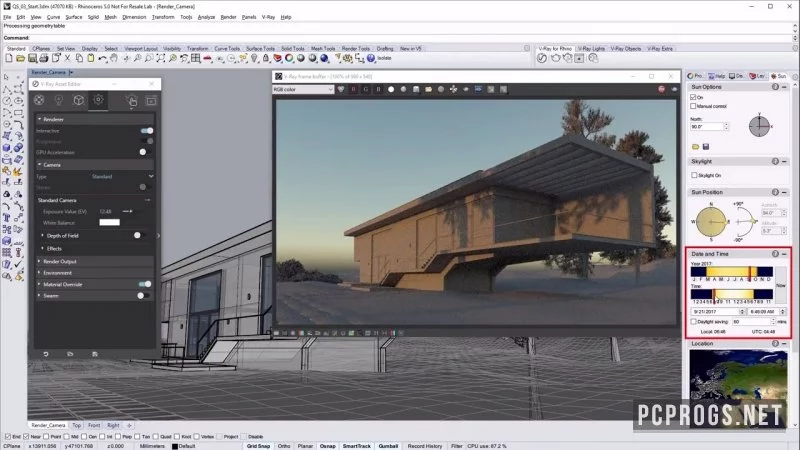Click the four-viewport grid icon
The width and height of the screenshot is (800, 450).
click(195, 58)
